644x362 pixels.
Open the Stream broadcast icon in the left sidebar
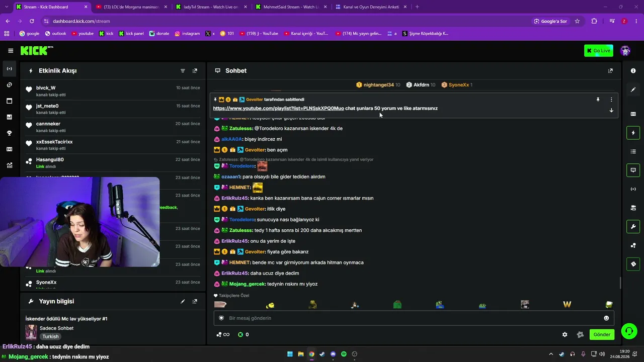(x=9, y=69)
